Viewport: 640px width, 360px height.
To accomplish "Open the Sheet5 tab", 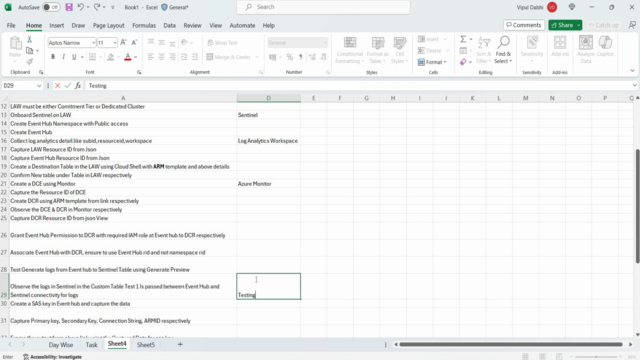I will [146, 345].
